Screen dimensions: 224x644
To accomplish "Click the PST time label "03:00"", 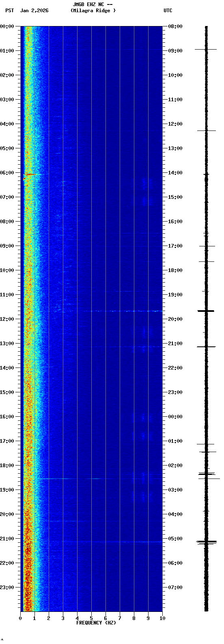I will 7,100.
